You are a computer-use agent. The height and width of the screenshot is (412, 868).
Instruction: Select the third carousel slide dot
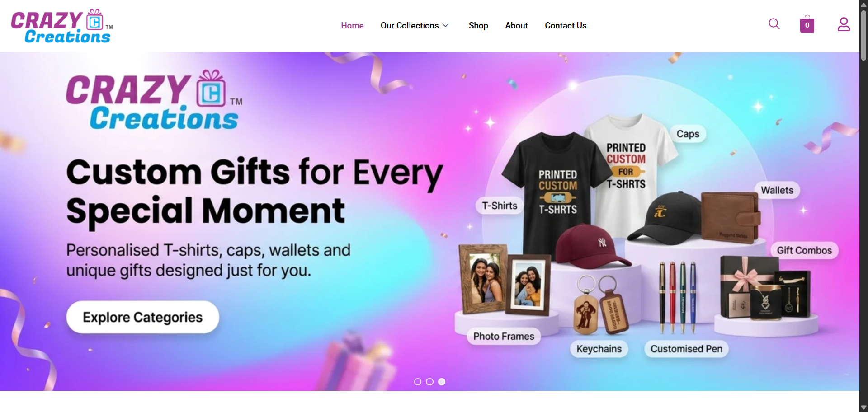pyautogui.click(x=442, y=382)
